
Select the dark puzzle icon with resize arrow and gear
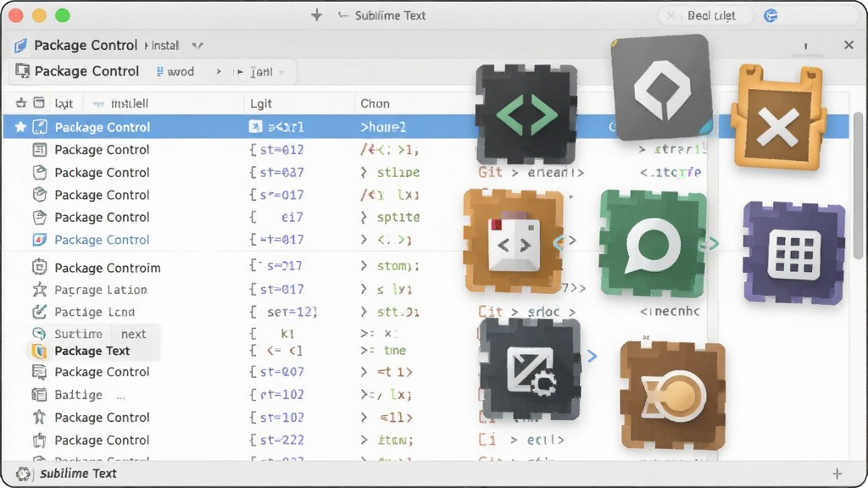click(x=530, y=369)
